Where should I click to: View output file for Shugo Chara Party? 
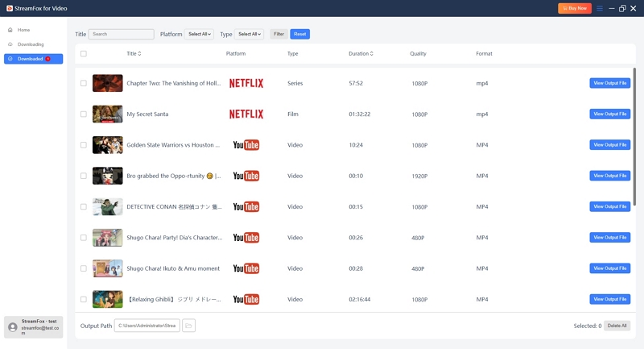tap(610, 237)
